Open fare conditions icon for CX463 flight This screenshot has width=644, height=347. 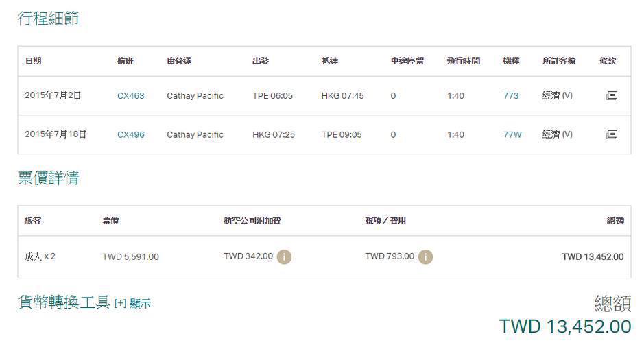(x=612, y=96)
